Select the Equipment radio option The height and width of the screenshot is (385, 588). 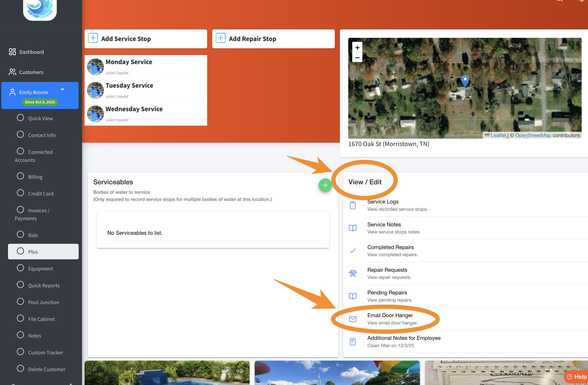click(21, 268)
